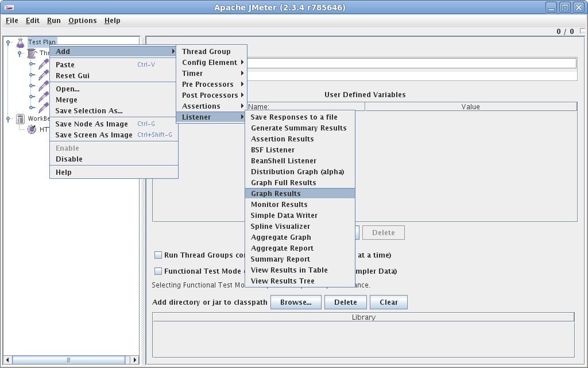The width and height of the screenshot is (588, 368).
Task: Select Aggregate Graph listener
Action: [x=300, y=237]
